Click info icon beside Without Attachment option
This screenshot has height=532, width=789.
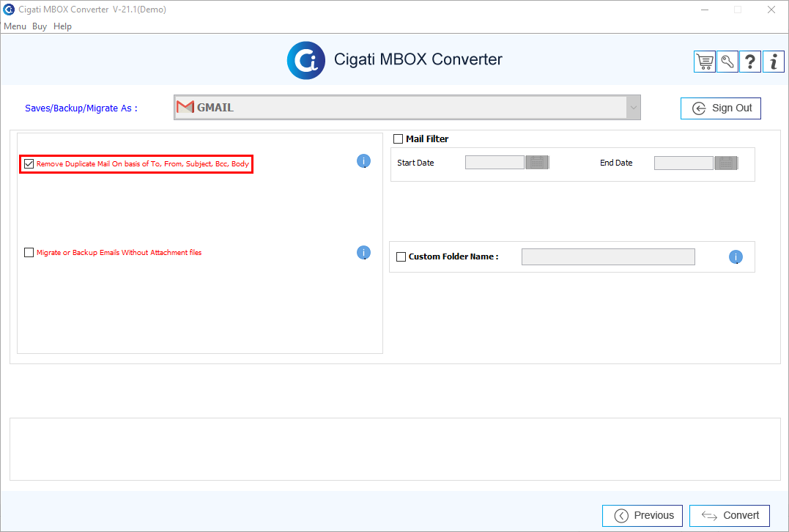[363, 253]
